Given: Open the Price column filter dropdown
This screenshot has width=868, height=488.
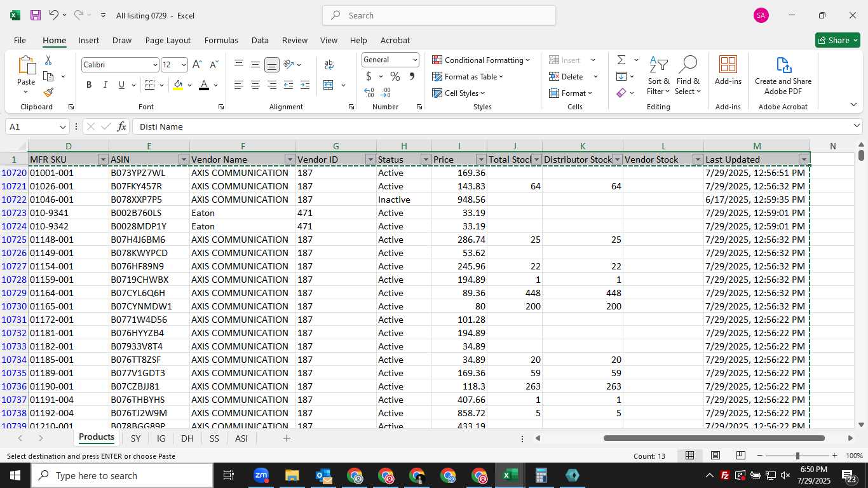Looking at the screenshot, I should pos(481,159).
